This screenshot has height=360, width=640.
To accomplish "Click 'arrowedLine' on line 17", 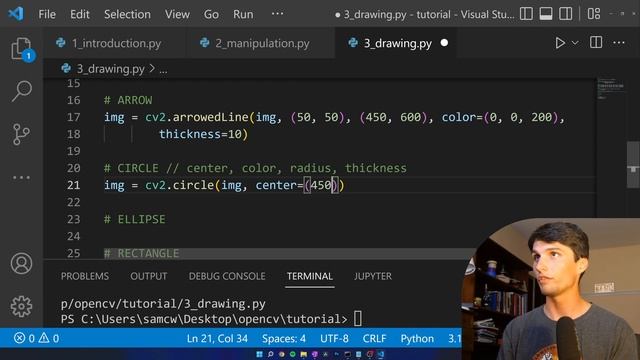I will 210,118.
